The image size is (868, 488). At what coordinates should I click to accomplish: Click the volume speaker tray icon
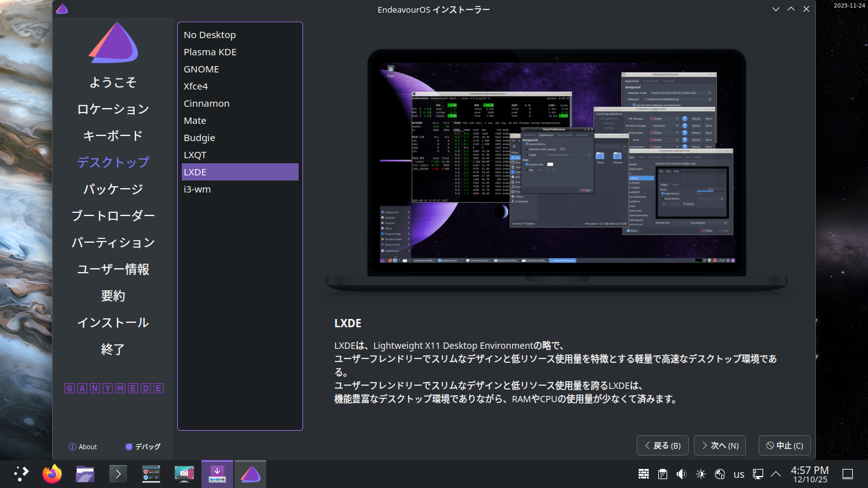(x=682, y=474)
